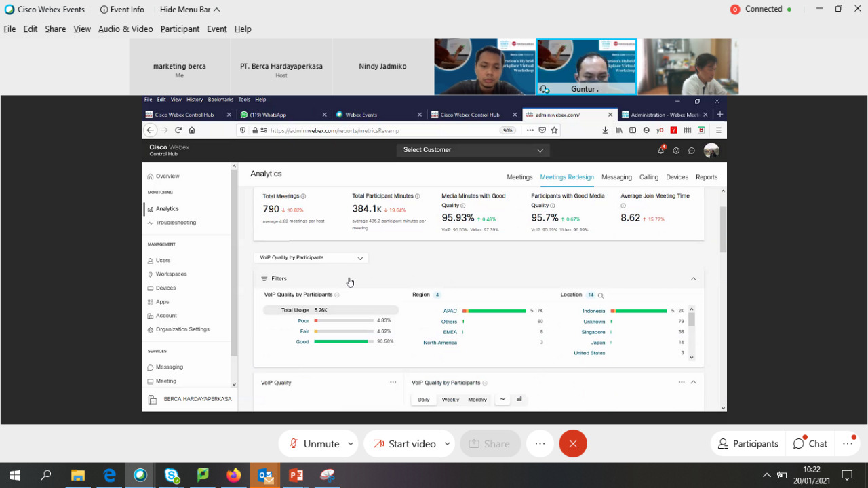Switch to Calling analytics tab
The height and width of the screenshot is (488, 868).
(x=649, y=177)
